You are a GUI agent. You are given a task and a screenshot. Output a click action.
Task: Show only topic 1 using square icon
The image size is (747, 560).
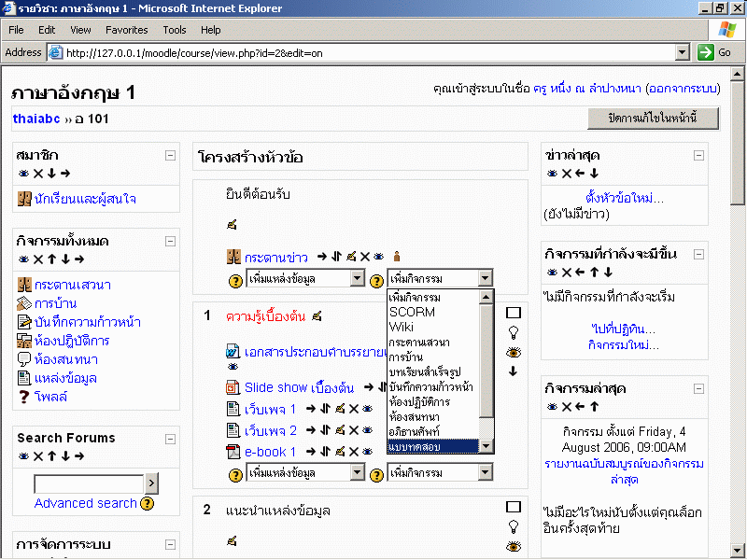pos(512,314)
